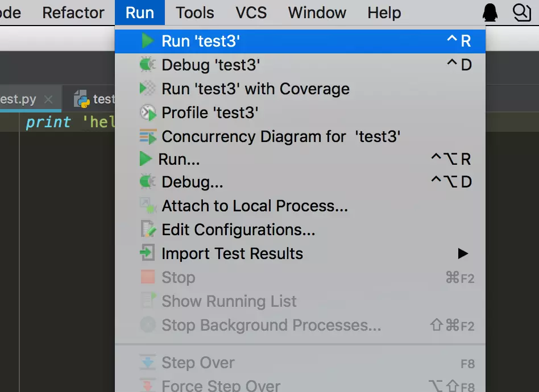The width and height of the screenshot is (539, 392).
Task: Open the Help menu
Action: click(x=384, y=12)
